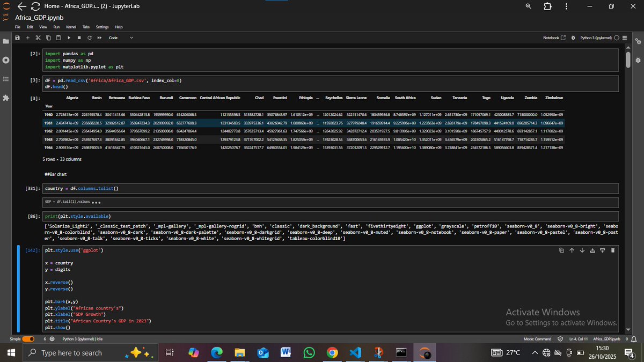The width and height of the screenshot is (644, 362).
Task: Open Microsoft Word from taskbar
Action: pos(286,352)
